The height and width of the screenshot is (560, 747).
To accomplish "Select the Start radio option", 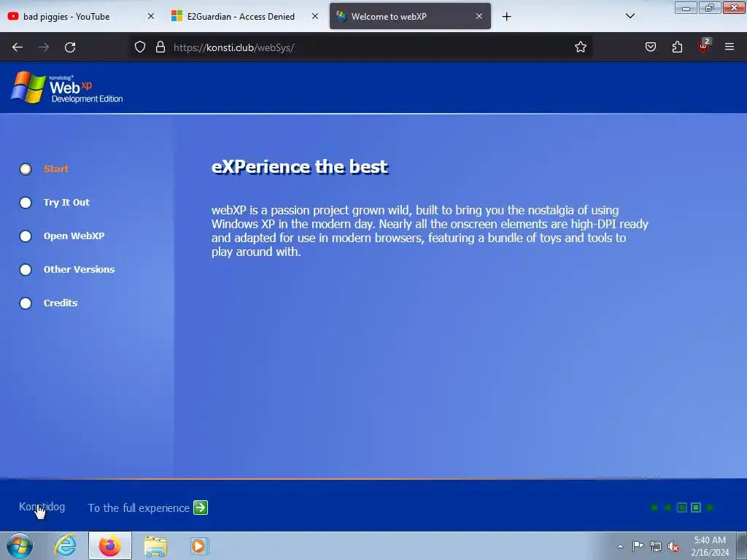I will pos(26,169).
